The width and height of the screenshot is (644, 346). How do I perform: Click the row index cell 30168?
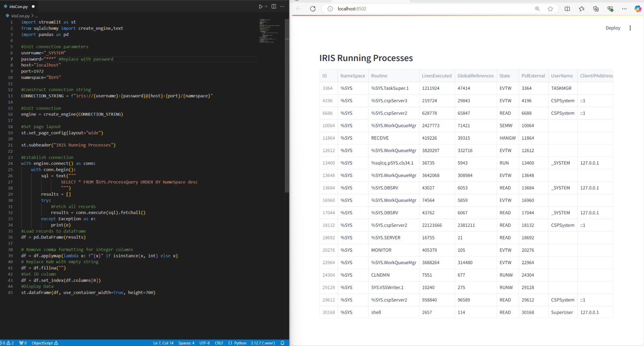click(328, 313)
